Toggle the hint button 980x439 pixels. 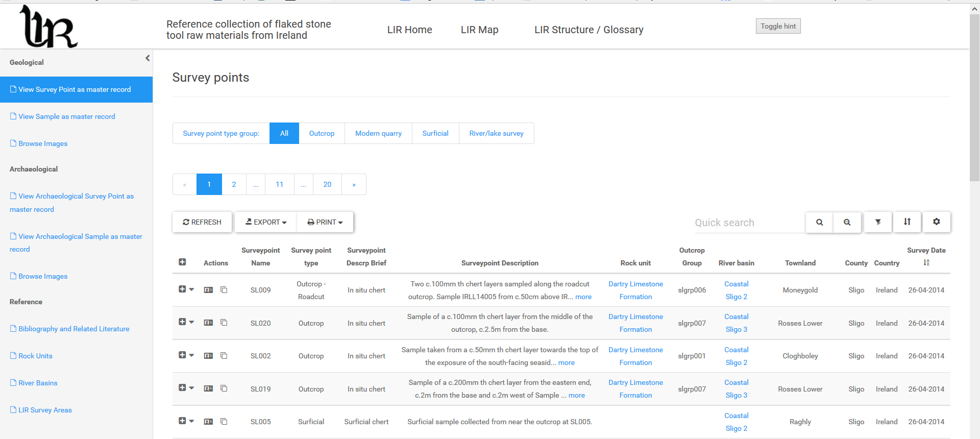(x=778, y=26)
